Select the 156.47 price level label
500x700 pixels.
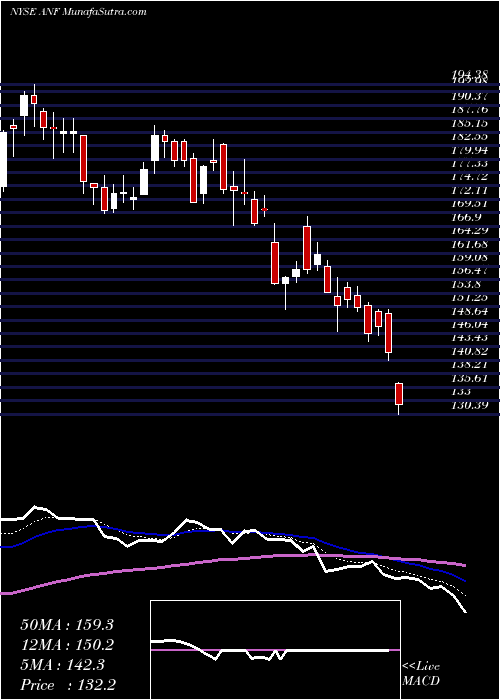(469, 271)
